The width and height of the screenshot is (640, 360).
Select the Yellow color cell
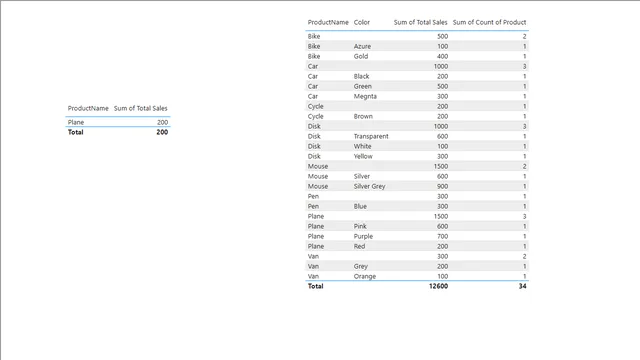363,156
